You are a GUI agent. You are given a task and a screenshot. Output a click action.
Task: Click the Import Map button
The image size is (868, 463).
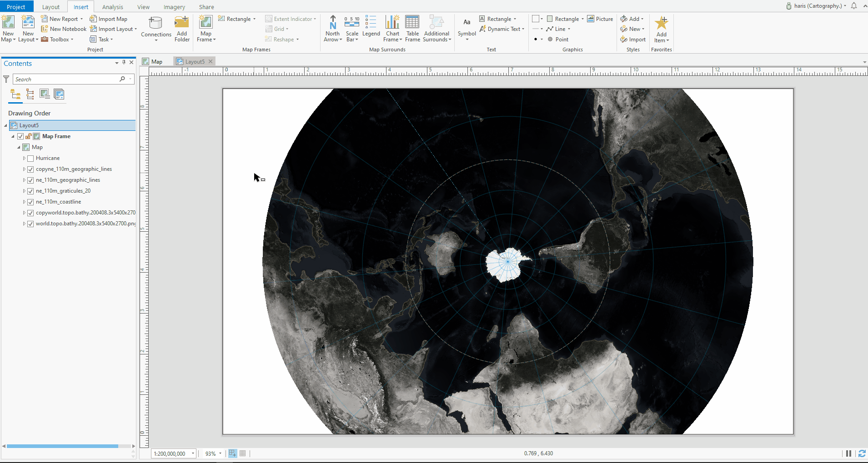108,19
